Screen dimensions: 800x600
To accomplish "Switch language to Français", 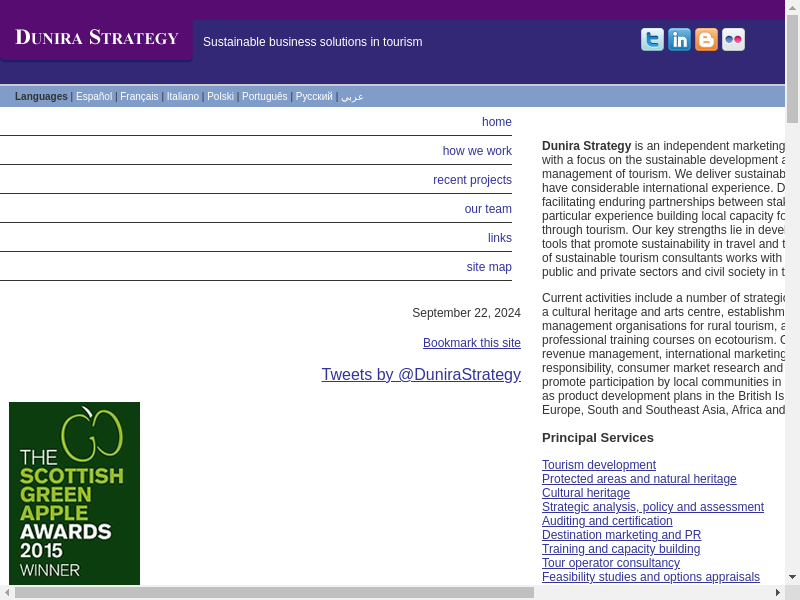I will click(x=139, y=97).
